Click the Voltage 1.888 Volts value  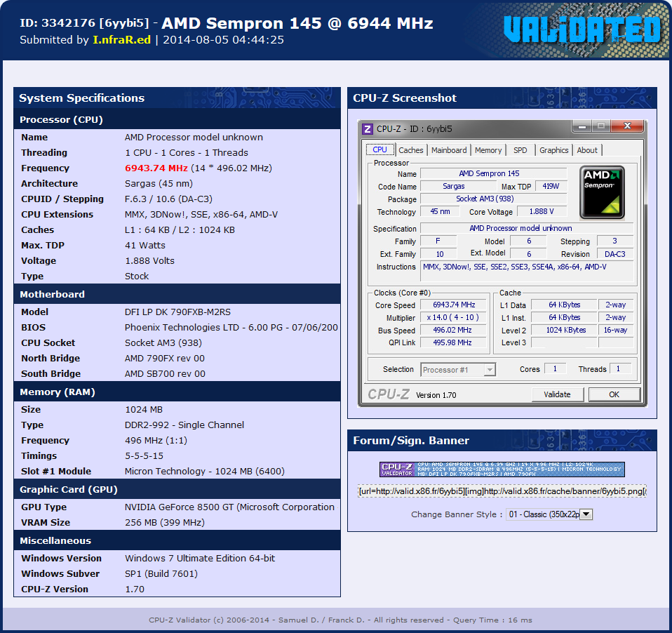pyautogui.click(x=149, y=261)
